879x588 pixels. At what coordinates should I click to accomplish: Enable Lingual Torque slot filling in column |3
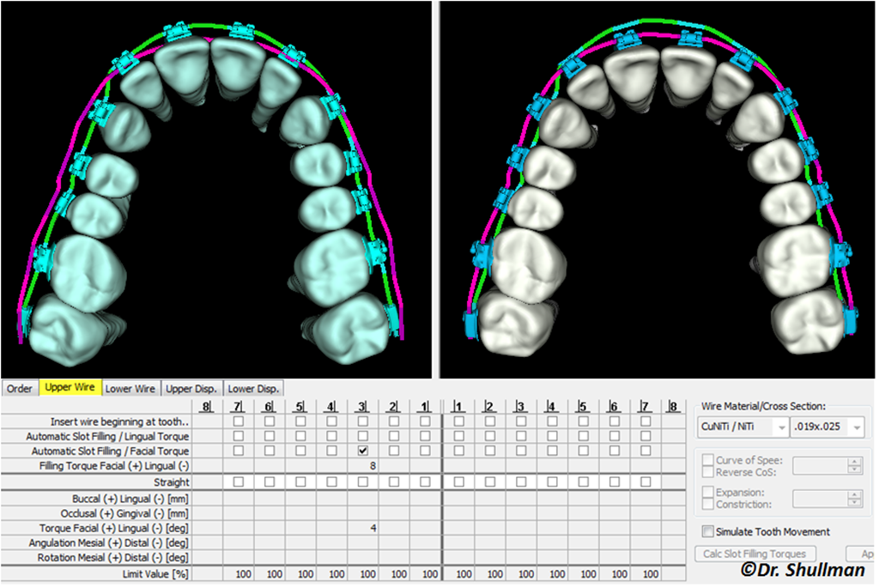tap(521, 435)
